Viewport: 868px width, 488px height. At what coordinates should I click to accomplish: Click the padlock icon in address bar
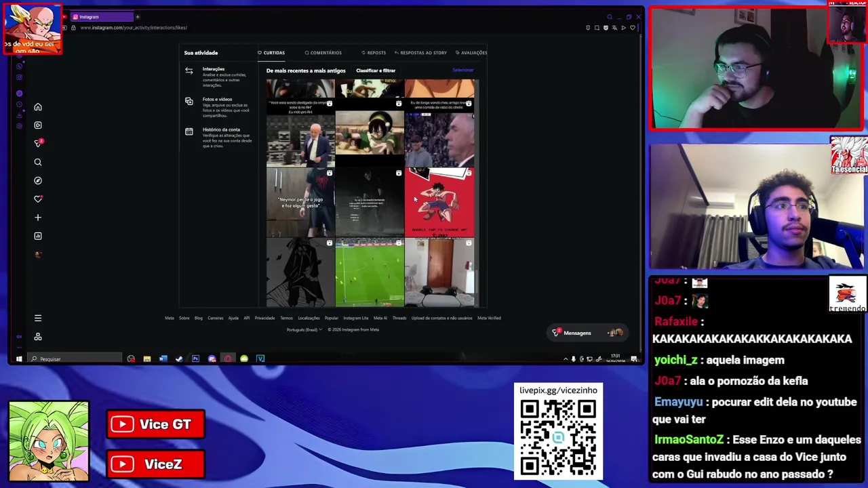73,28
